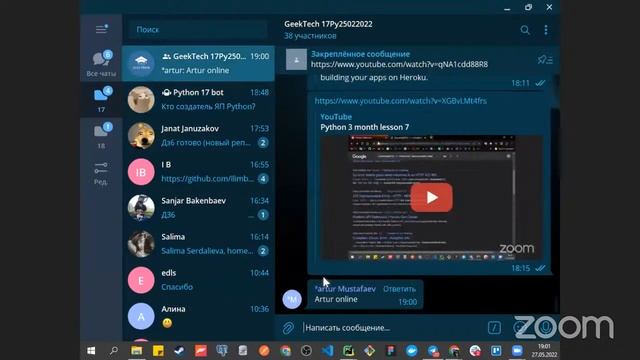The image size is (640, 360).
Task: Open Windows taskbar search
Action: pyautogui.click(x=114, y=351)
